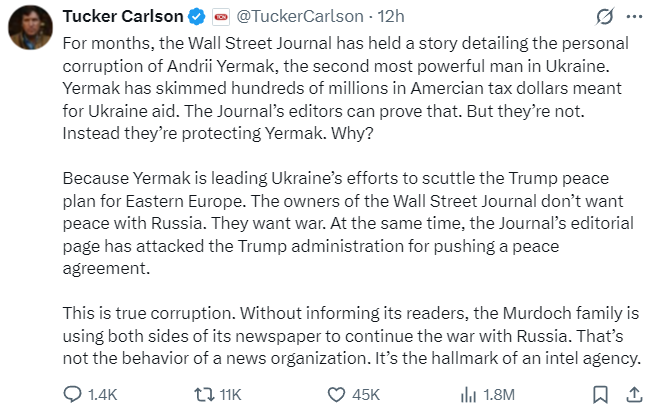
Task: Click the 11K reposts count
Action: (x=230, y=394)
